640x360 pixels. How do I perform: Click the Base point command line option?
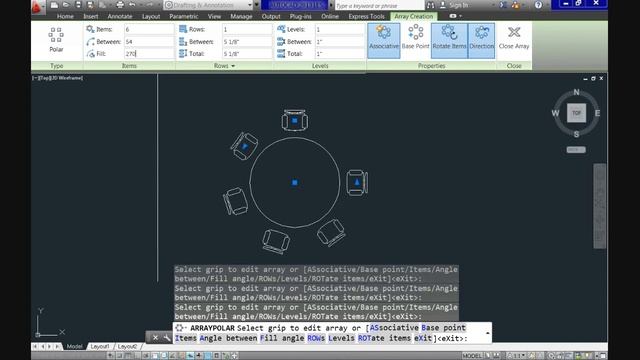click(443, 328)
